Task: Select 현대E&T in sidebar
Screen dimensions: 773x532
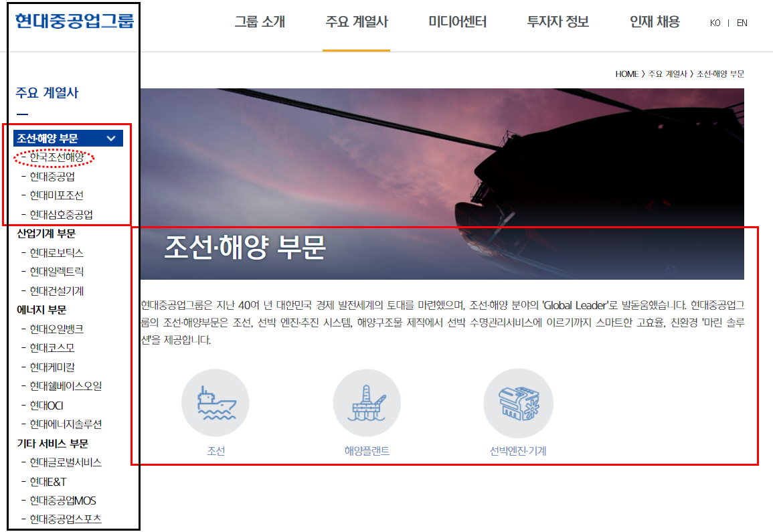Action: (x=48, y=482)
